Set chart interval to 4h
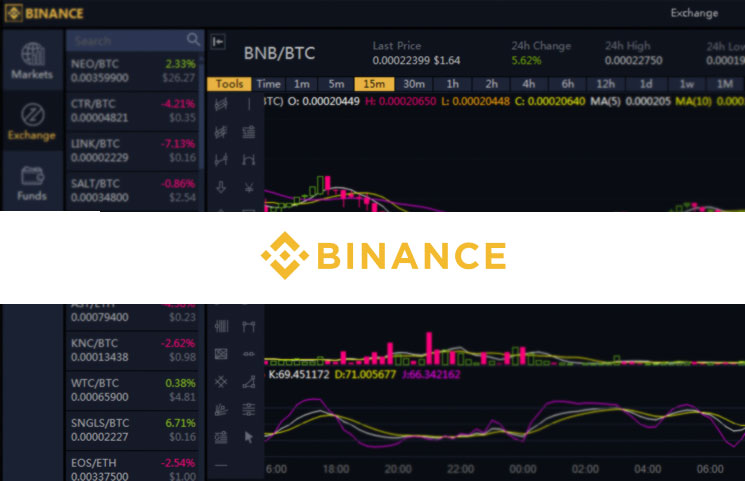The height and width of the screenshot is (481, 745). [529, 84]
